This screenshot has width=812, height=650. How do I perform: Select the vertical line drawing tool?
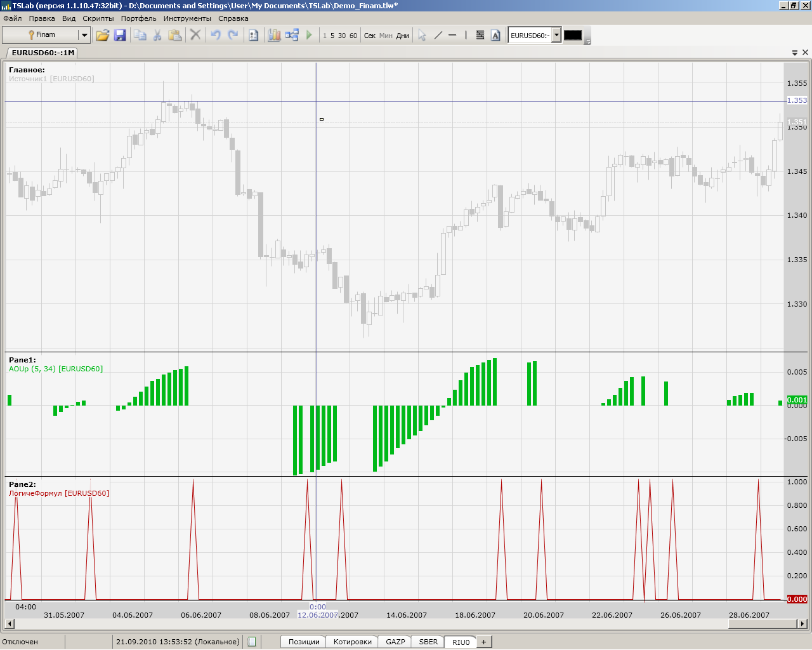[x=466, y=36]
